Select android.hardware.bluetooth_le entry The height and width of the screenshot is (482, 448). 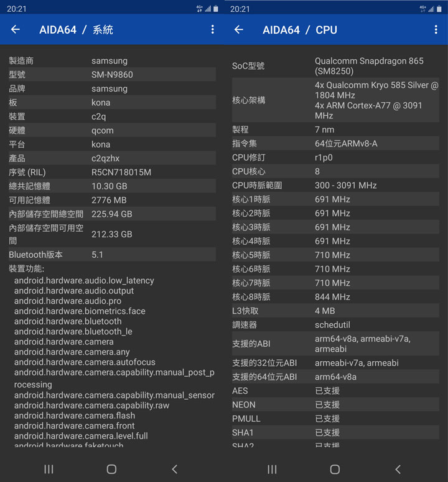pyautogui.click(x=73, y=331)
